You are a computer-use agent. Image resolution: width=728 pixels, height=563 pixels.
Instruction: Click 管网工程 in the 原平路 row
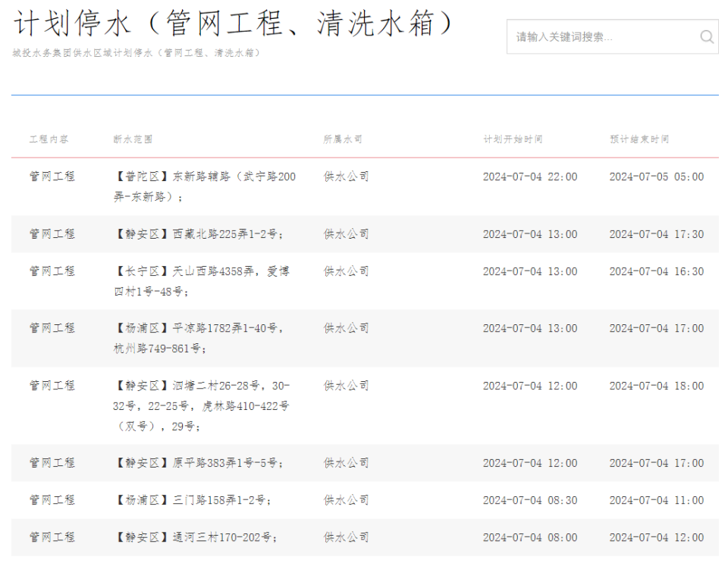[52, 463]
